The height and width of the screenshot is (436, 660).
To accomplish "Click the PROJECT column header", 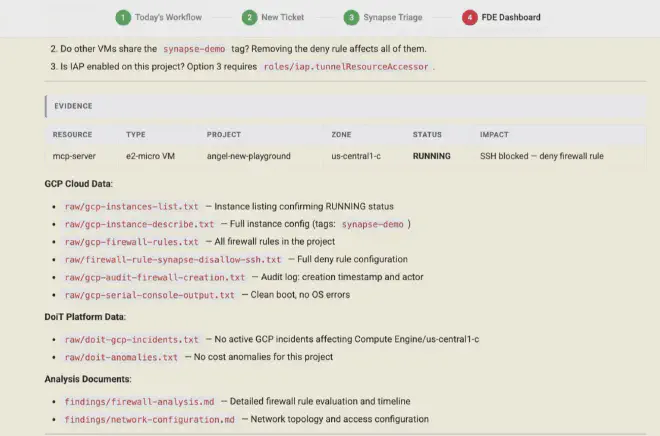I will (x=224, y=135).
